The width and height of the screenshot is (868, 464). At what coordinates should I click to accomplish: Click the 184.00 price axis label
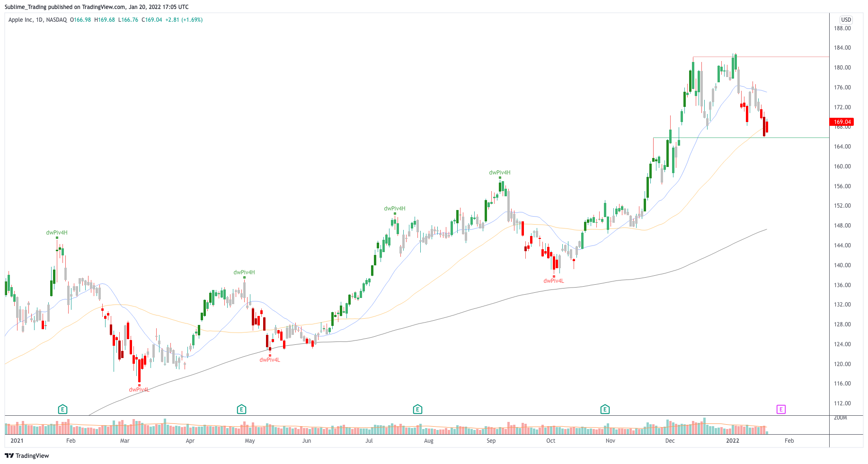coord(842,48)
